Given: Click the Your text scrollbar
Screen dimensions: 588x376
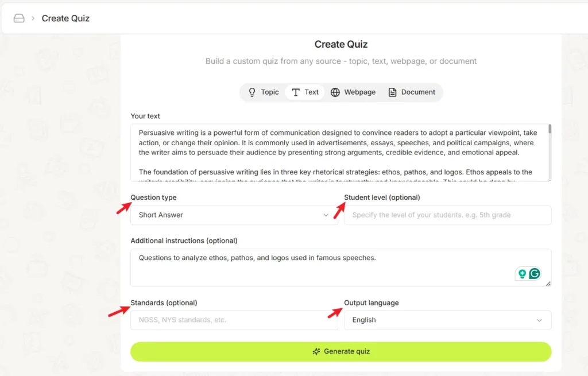Looking at the screenshot, I should 550,129.
